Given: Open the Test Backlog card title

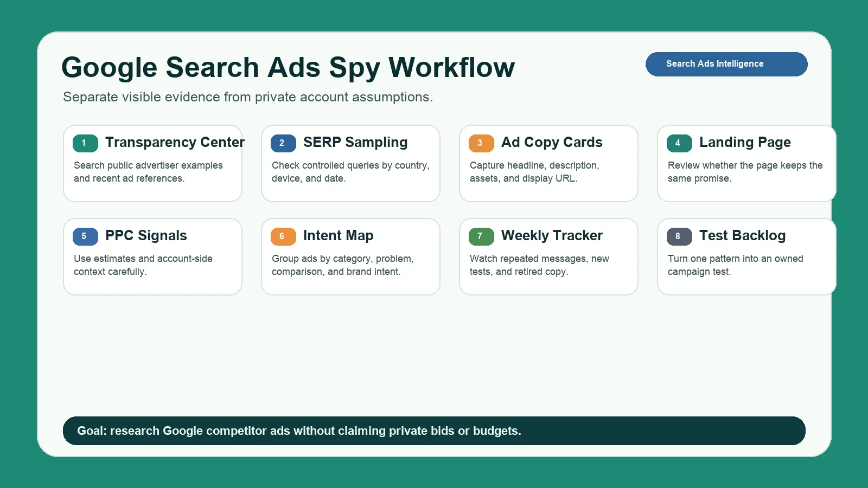Looking at the screenshot, I should tap(742, 235).
